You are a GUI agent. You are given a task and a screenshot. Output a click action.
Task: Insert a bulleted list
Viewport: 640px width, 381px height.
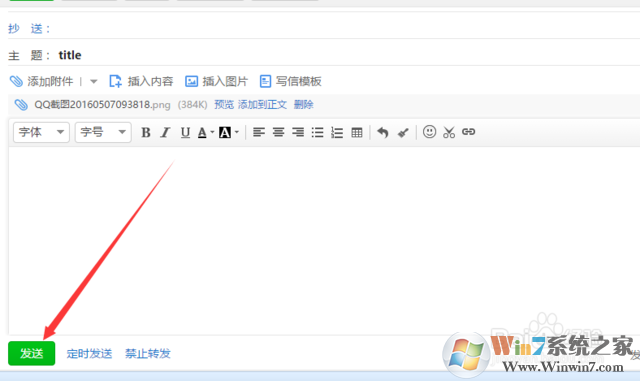click(318, 132)
